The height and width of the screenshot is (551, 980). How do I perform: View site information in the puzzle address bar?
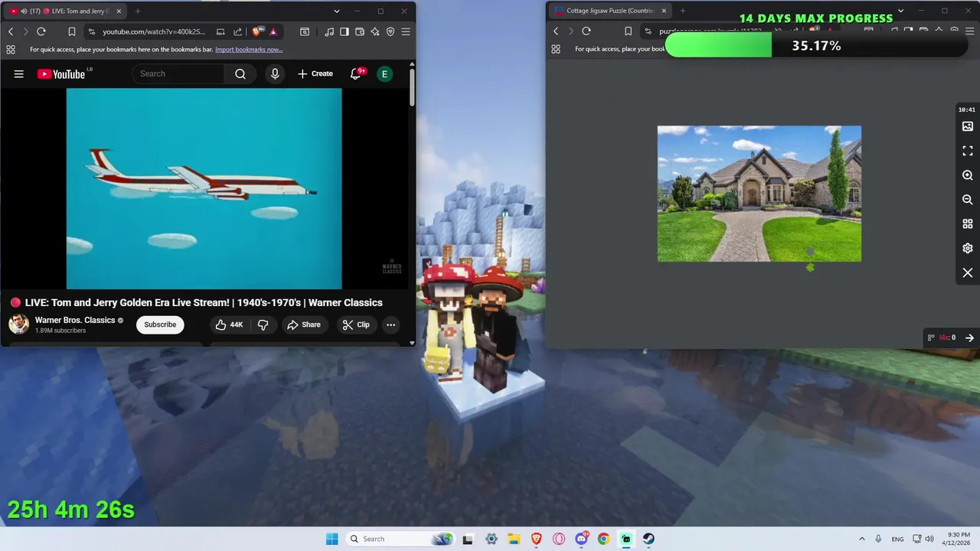click(x=648, y=31)
